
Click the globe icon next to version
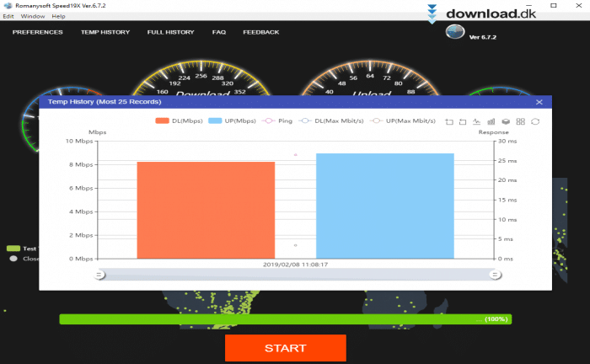pos(455,33)
